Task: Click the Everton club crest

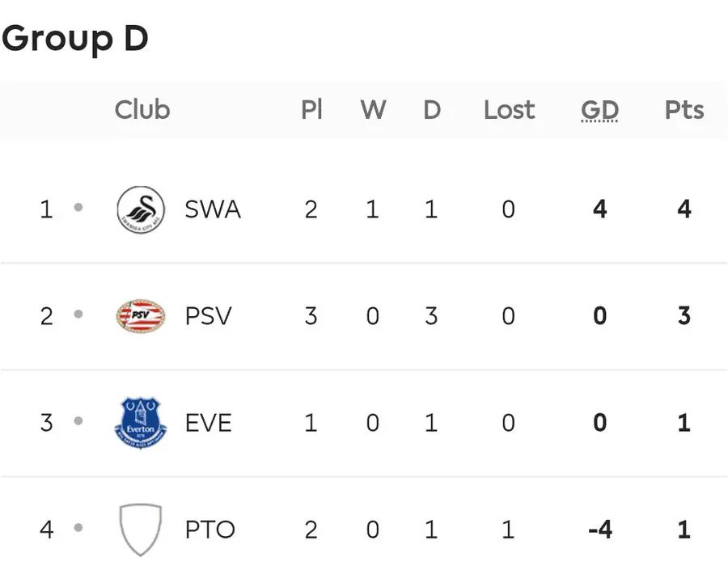Action: pos(140,423)
